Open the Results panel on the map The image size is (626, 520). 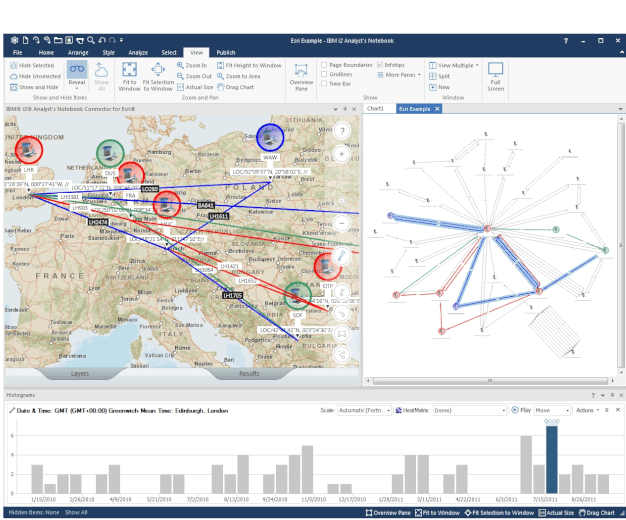(249, 373)
